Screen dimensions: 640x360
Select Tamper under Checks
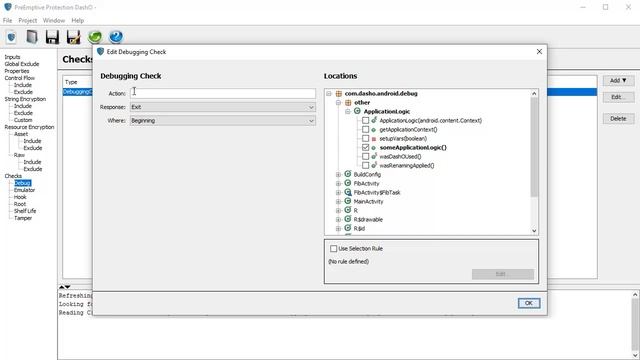click(23, 218)
